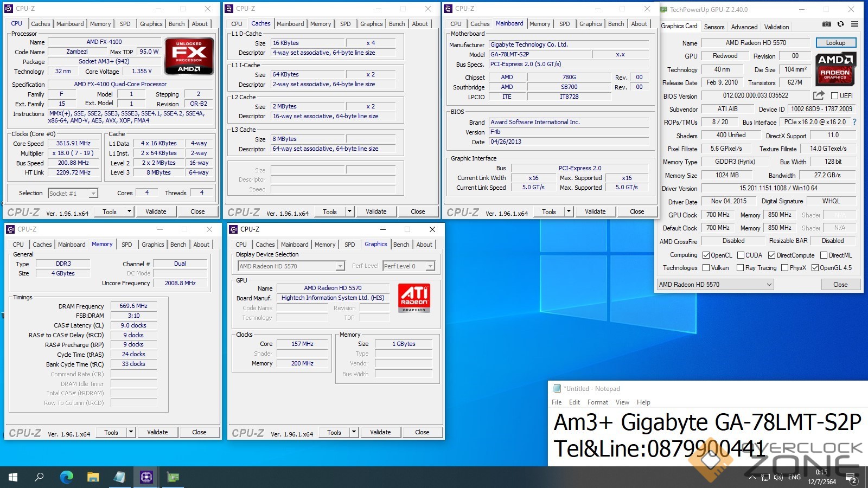This screenshot has height=488, width=868.
Task: Check the Ray Tracing checkbox
Action: tap(740, 268)
